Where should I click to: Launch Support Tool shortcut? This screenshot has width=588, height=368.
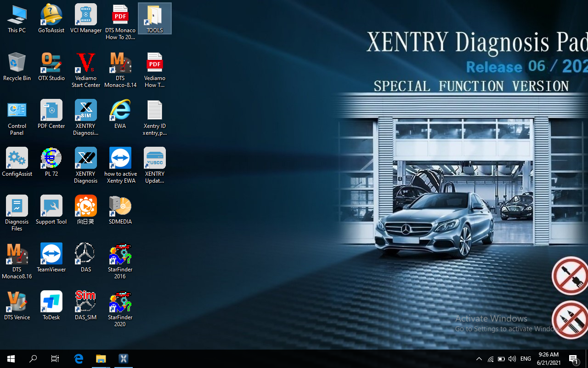coord(51,210)
